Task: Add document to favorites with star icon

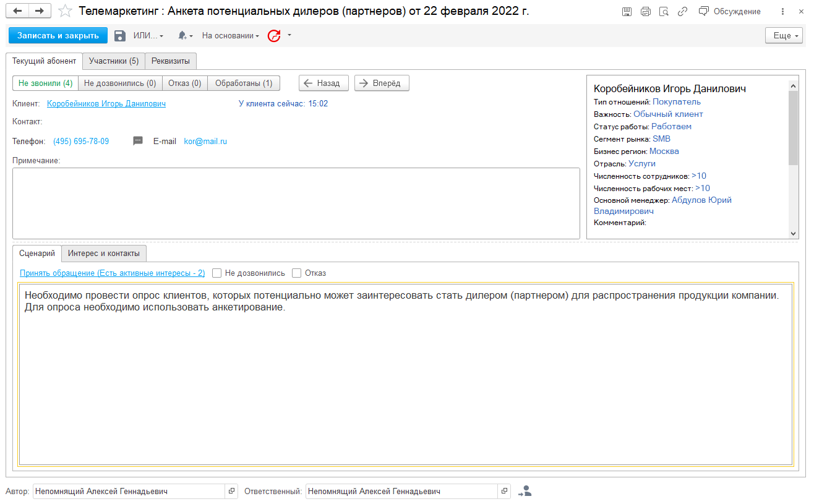Action: point(65,11)
